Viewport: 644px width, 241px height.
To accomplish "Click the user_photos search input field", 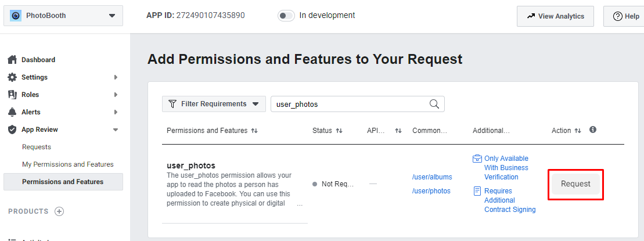I will [348, 104].
